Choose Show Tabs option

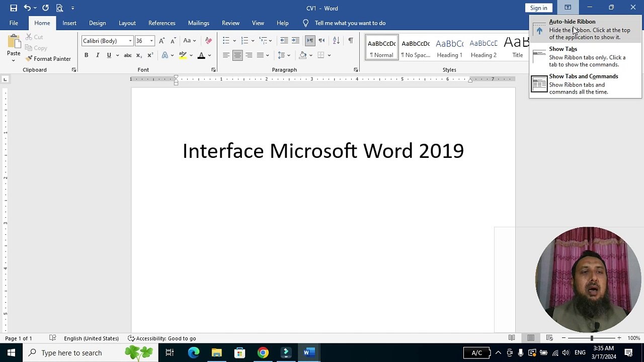click(x=586, y=57)
